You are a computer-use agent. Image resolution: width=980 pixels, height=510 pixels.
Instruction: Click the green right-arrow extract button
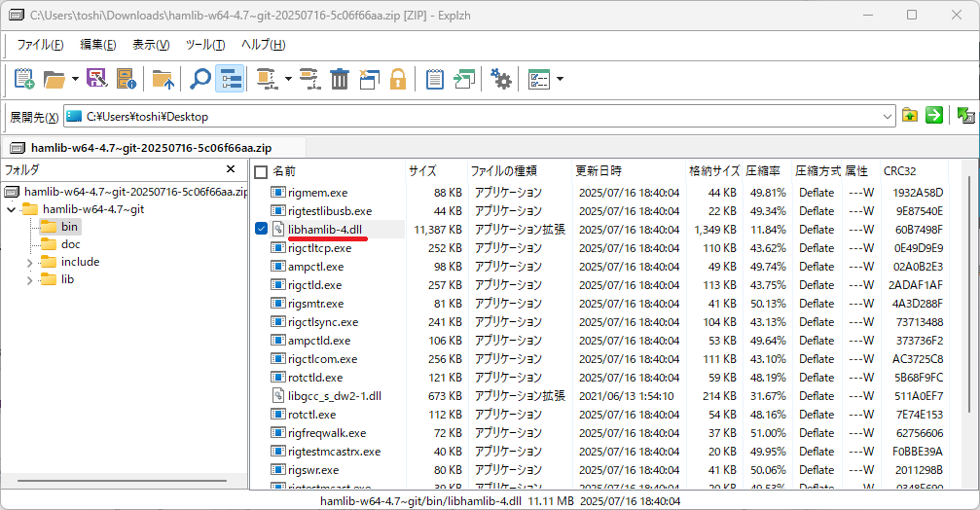(933, 116)
